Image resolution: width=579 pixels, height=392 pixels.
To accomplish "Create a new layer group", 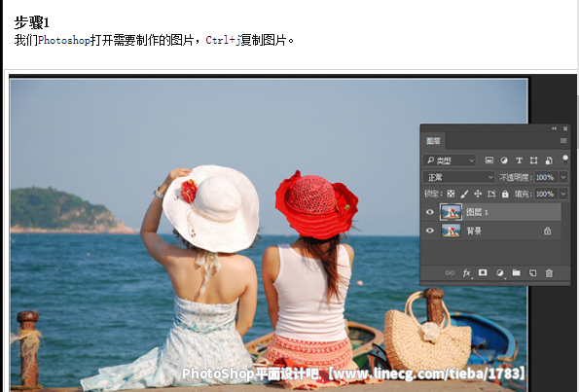I will tap(516, 272).
